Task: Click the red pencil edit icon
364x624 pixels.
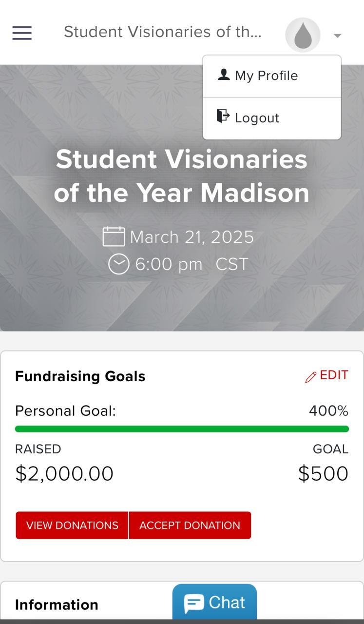Action: click(x=310, y=377)
